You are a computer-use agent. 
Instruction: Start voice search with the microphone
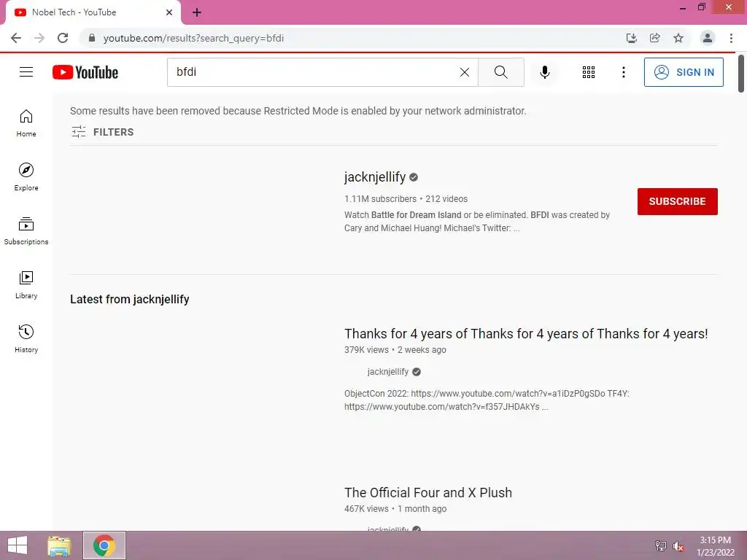(x=544, y=72)
